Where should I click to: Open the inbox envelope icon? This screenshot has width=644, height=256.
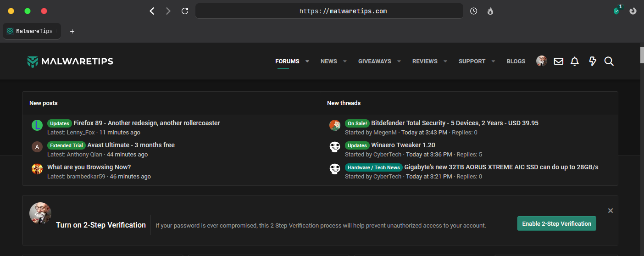558,61
